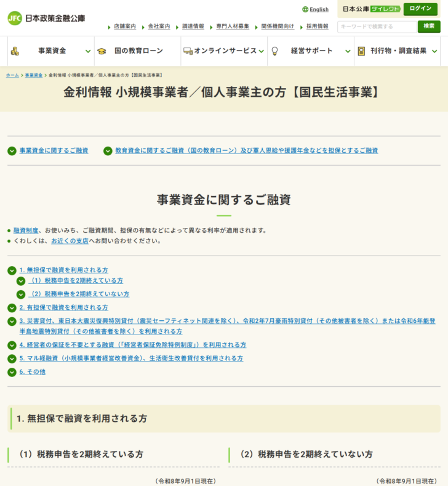Open the 事業資金 main menu item

pyautogui.click(x=51, y=51)
